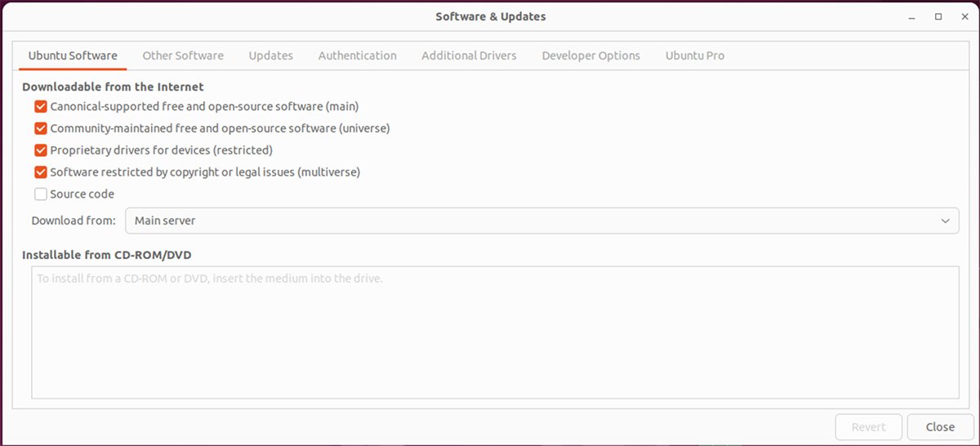Switch to the Other Software tab

tap(182, 56)
